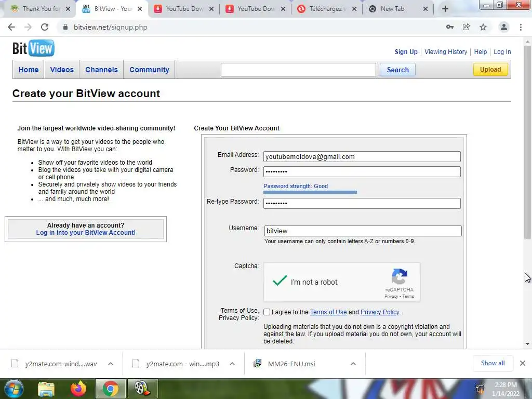
Task: Click the I'm not a robot checkmark
Action: [x=280, y=281]
